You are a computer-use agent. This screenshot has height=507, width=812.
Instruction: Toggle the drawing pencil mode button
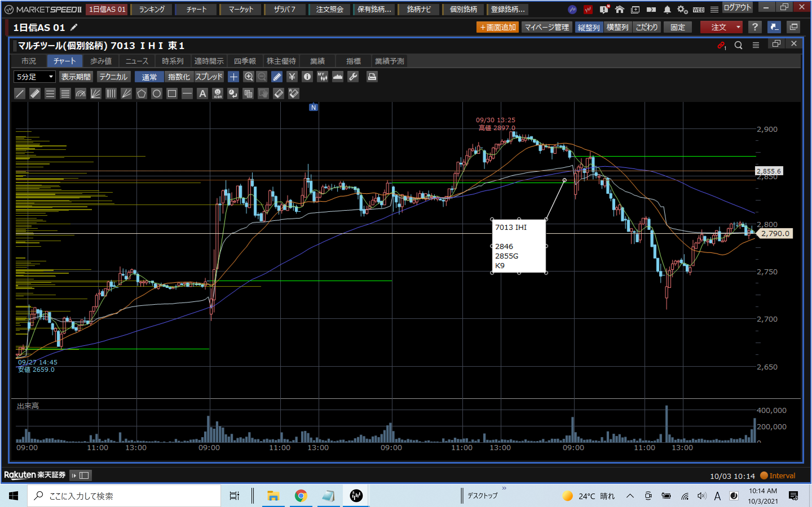(x=277, y=77)
